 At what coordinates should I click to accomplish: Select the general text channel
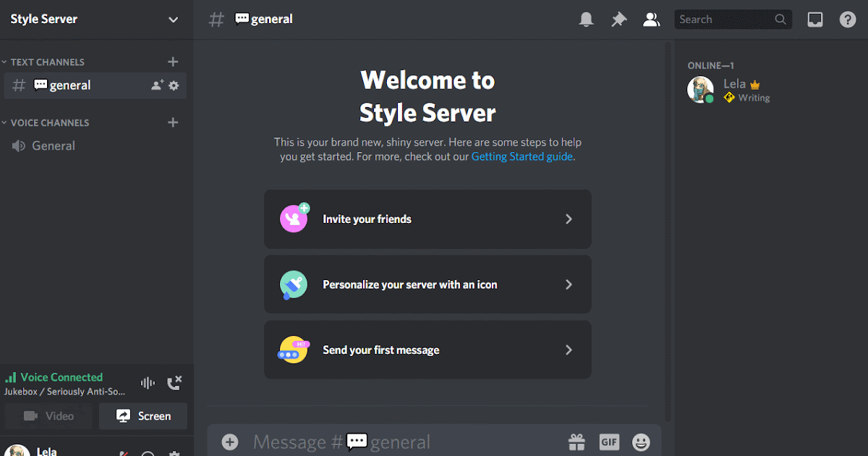95,85
